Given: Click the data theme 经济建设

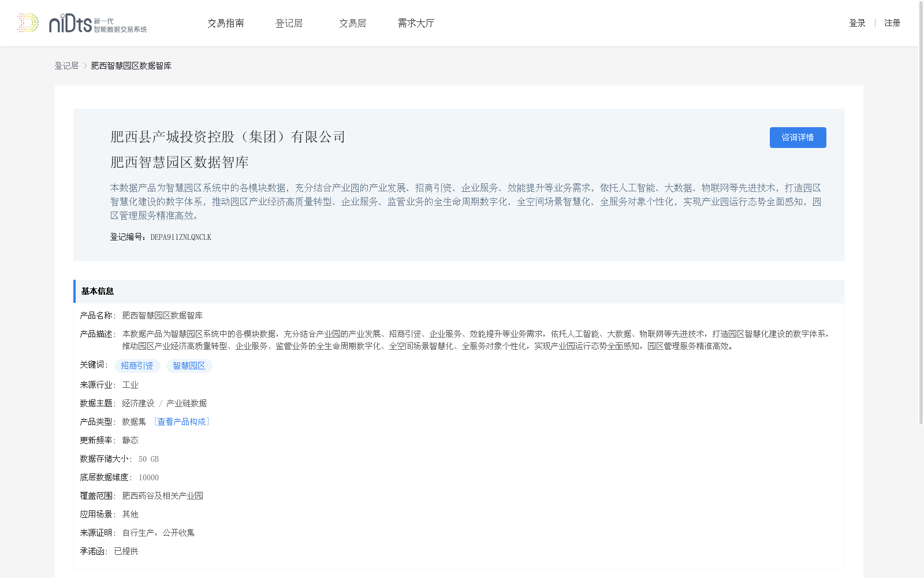Looking at the screenshot, I should coord(138,403).
